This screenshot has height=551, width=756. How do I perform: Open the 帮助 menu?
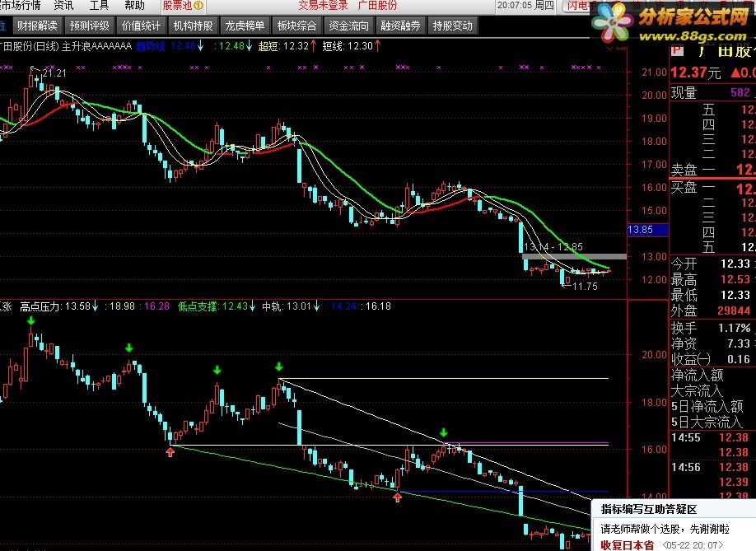point(134,5)
